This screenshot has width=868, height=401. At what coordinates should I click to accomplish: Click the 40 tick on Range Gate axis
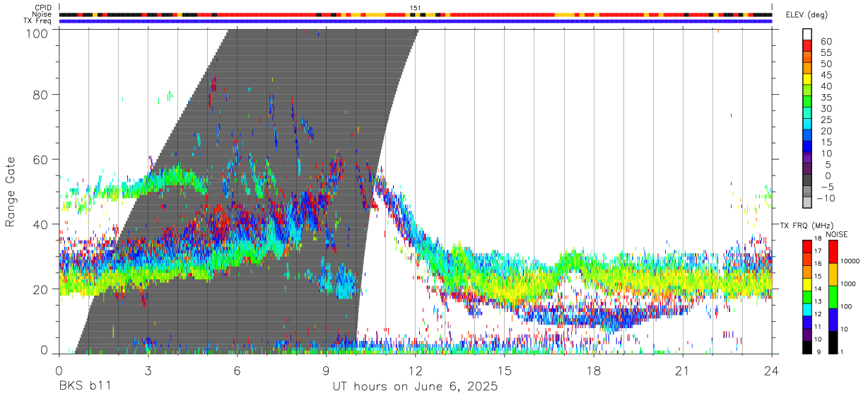tap(41, 225)
